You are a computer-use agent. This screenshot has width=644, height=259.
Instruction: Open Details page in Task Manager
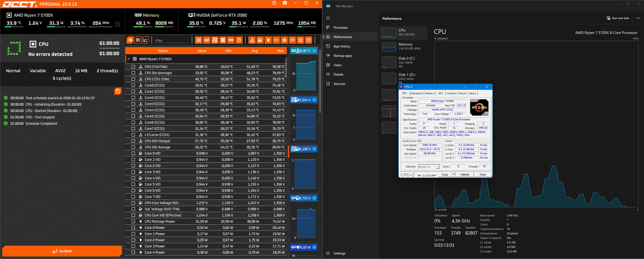coord(351,75)
